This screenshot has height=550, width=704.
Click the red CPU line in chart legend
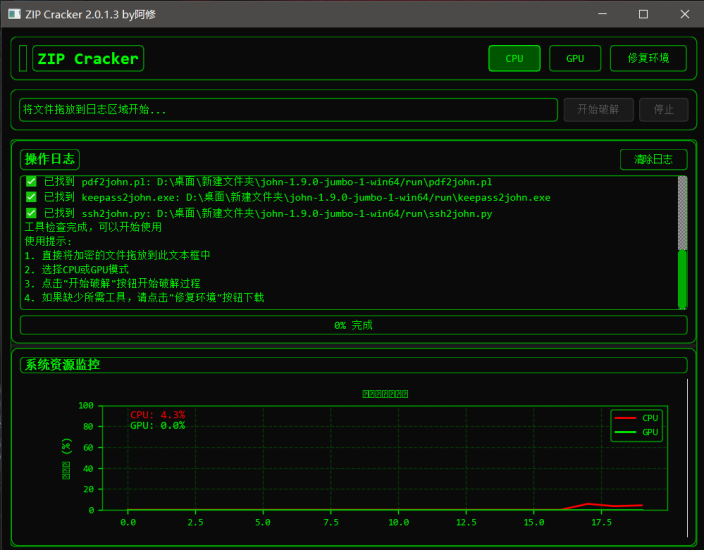click(x=625, y=418)
